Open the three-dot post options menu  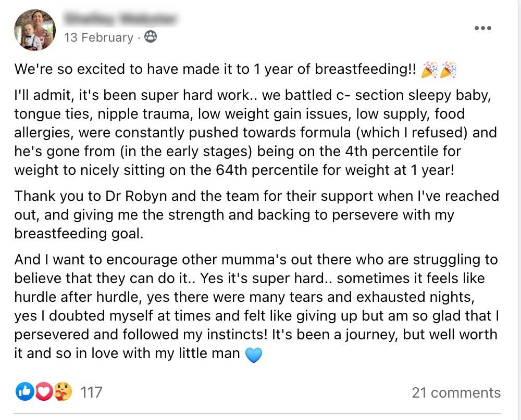point(483,28)
